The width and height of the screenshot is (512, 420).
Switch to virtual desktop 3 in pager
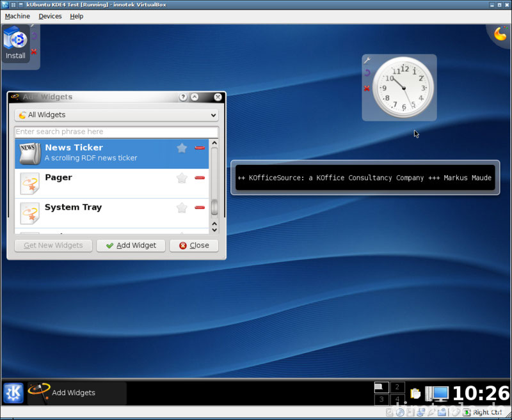pos(381,399)
